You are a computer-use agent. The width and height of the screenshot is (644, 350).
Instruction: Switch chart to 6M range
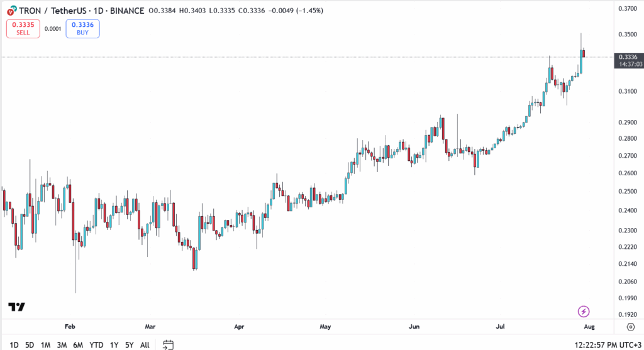tap(78, 345)
